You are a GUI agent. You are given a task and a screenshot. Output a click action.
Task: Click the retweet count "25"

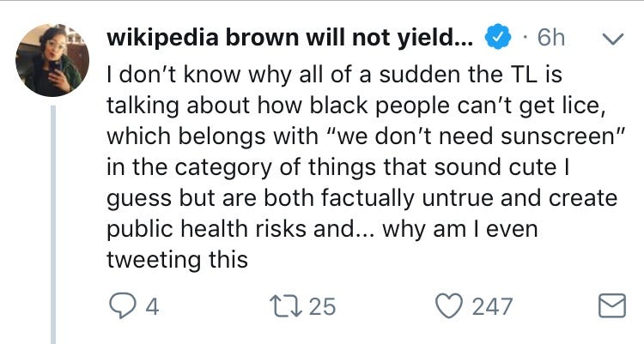(321, 306)
